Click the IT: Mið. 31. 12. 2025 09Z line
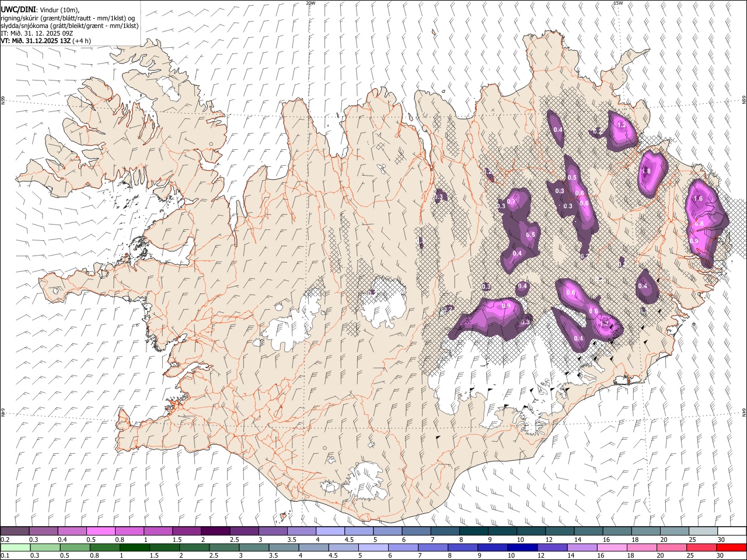The image size is (747, 560). [37, 33]
